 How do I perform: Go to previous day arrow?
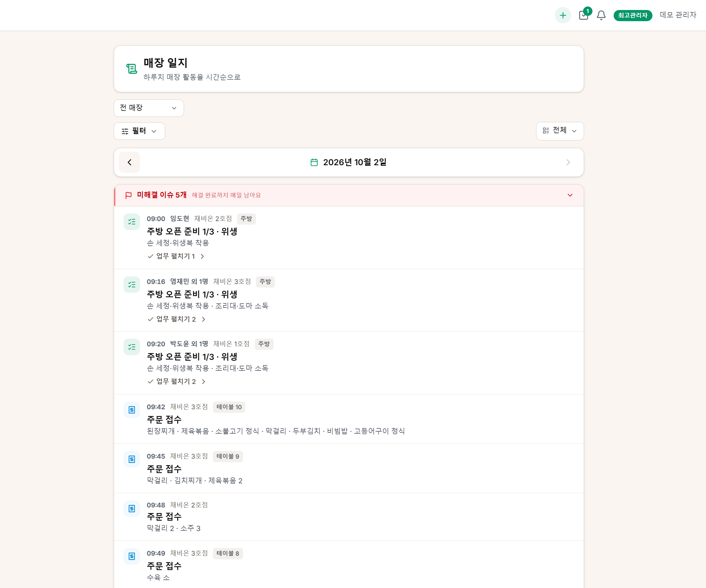pos(129,162)
